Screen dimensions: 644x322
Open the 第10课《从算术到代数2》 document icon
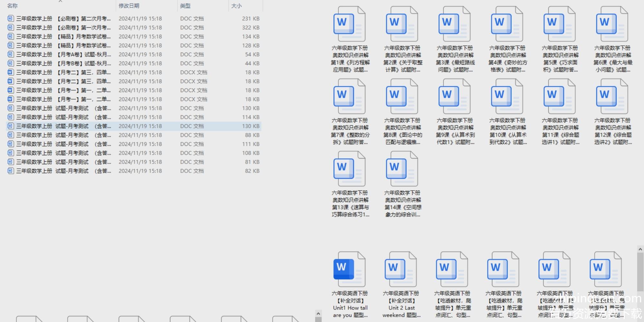507,97
